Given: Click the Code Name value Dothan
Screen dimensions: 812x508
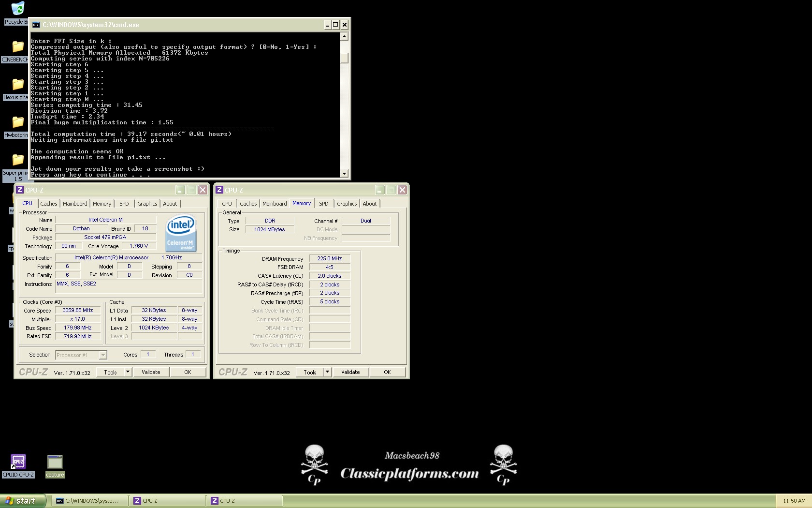Looking at the screenshot, I should (x=81, y=228).
